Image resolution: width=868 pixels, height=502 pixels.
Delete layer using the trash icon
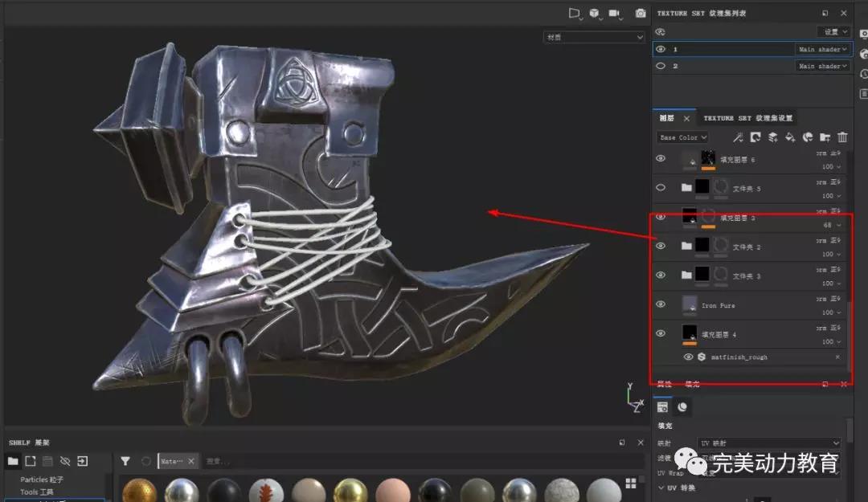842,138
